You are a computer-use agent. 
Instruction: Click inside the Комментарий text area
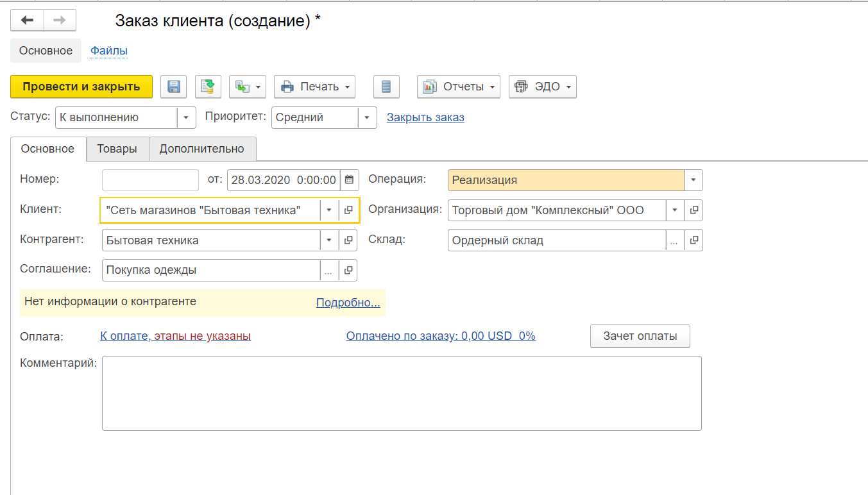pos(402,393)
